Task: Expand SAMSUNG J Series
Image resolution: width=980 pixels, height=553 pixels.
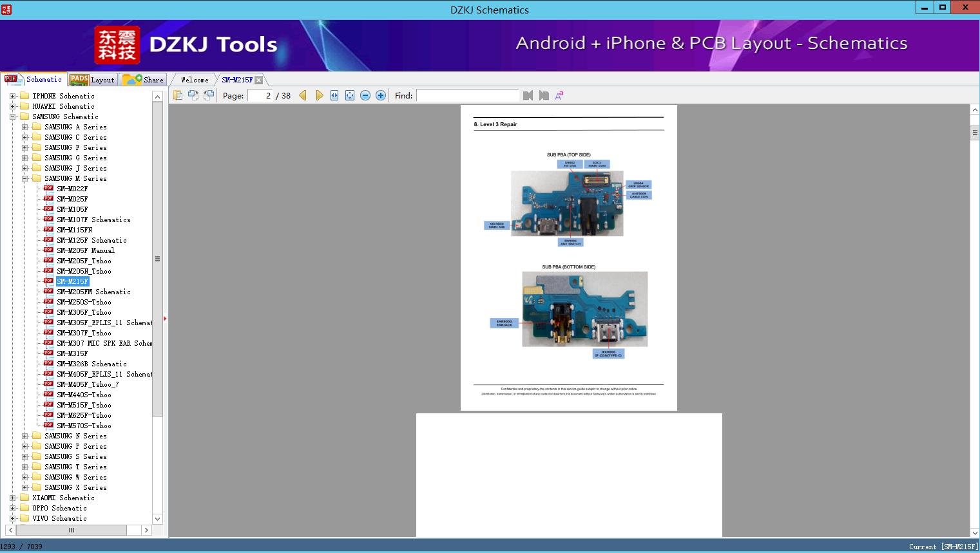Action: [24, 168]
